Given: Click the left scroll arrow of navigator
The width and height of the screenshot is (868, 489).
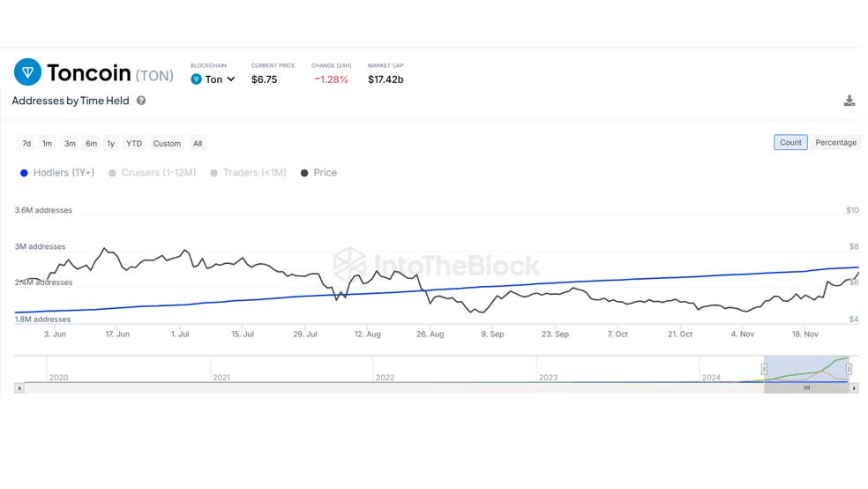Looking at the screenshot, I should click(19, 388).
